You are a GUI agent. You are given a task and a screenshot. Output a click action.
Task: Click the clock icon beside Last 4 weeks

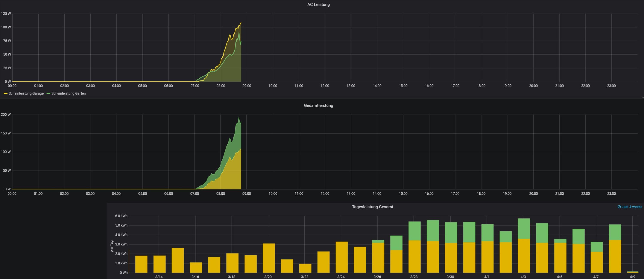pyautogui.click(x=619, y=207)
